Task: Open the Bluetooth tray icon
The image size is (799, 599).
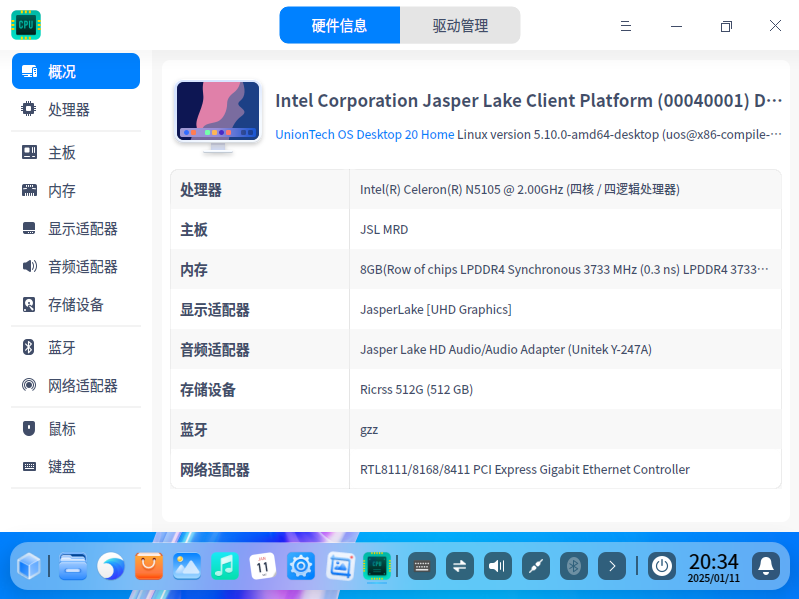Action: (x=574, y=566)
